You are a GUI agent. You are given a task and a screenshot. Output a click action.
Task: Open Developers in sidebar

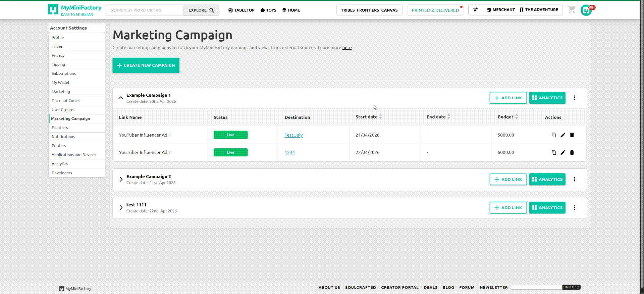(x=77, y=173)
